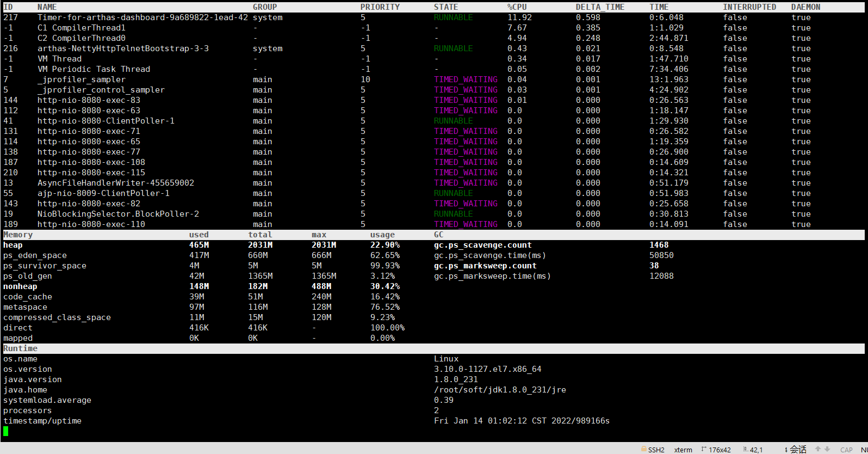Click the C1 CompilerThread1 row name
This screenshot has height=454, width=868.
(x=82, y=28)
